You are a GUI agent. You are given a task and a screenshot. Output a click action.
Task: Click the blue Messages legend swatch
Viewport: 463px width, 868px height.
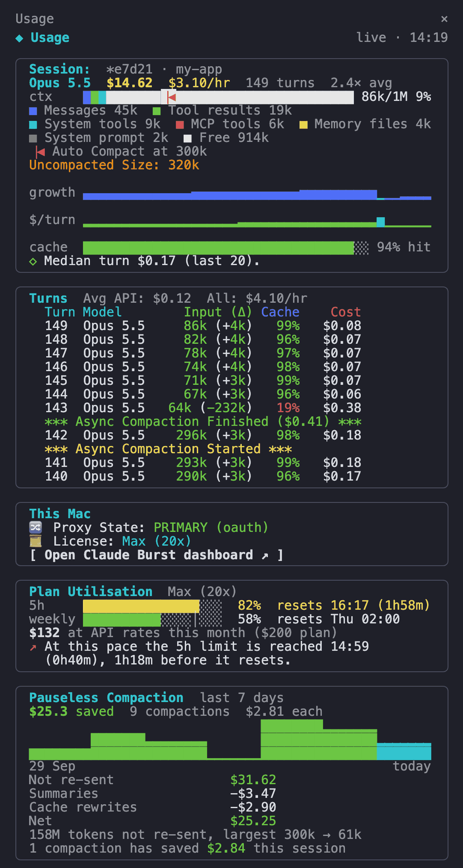click(33, 111)
